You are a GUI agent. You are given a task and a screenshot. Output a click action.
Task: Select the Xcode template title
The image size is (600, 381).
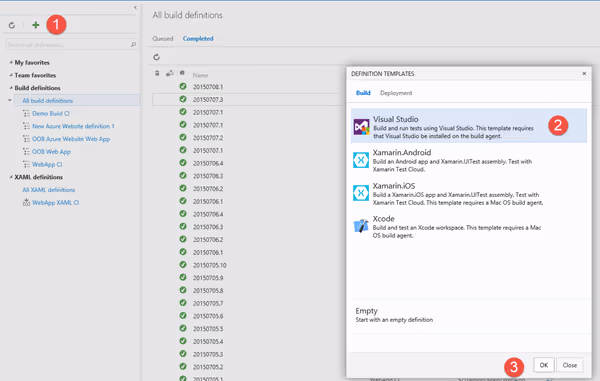coord(383,219)
